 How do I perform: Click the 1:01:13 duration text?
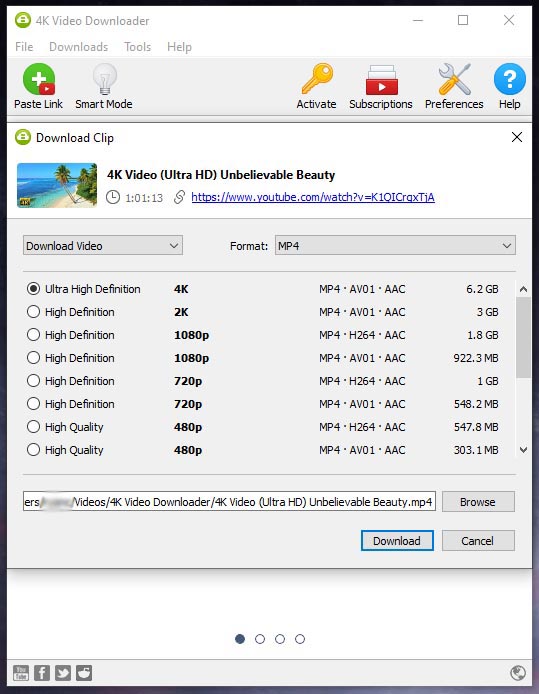(x=144, y=198)
